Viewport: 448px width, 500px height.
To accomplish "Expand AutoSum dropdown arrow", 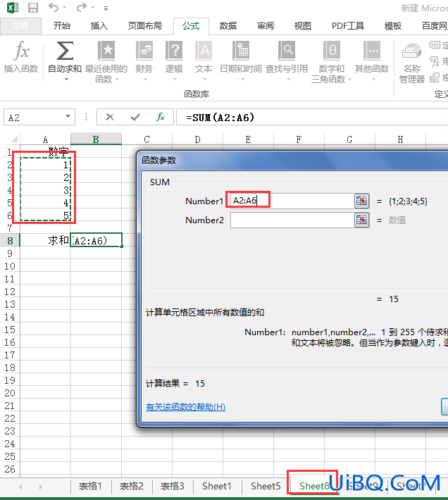I will pyautogui.click(x=66, y=79).
